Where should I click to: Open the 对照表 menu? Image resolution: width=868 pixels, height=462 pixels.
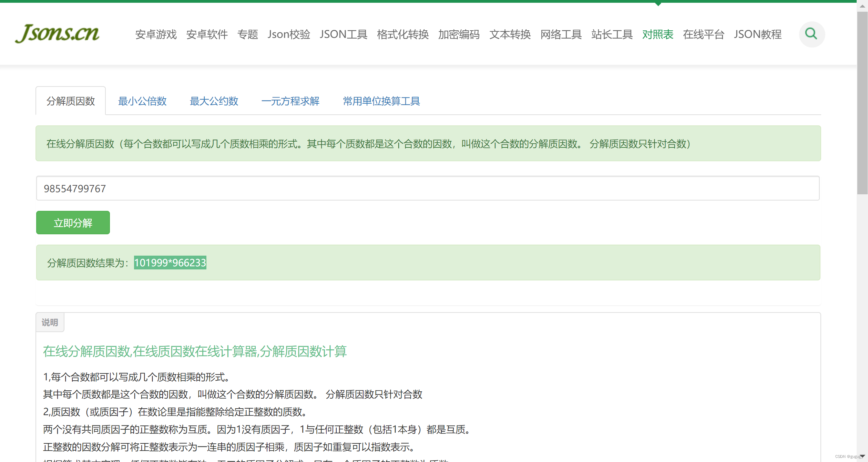click(657, 34)
